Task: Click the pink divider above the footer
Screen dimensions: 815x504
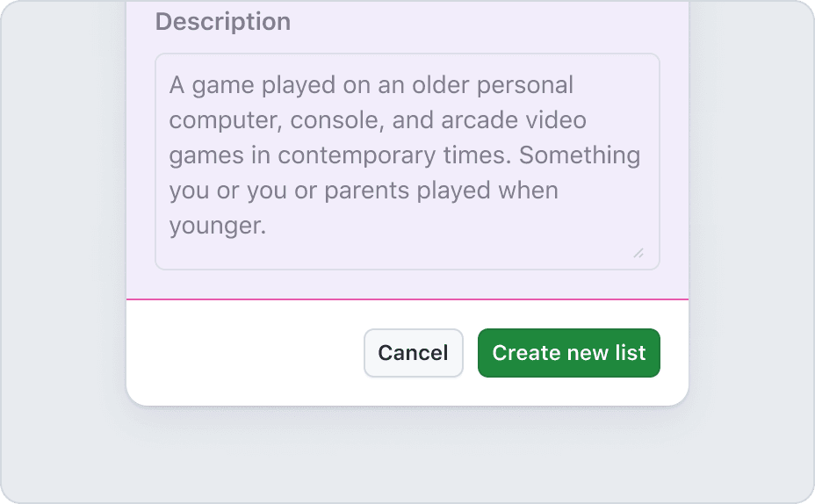Action: [407, 299]
